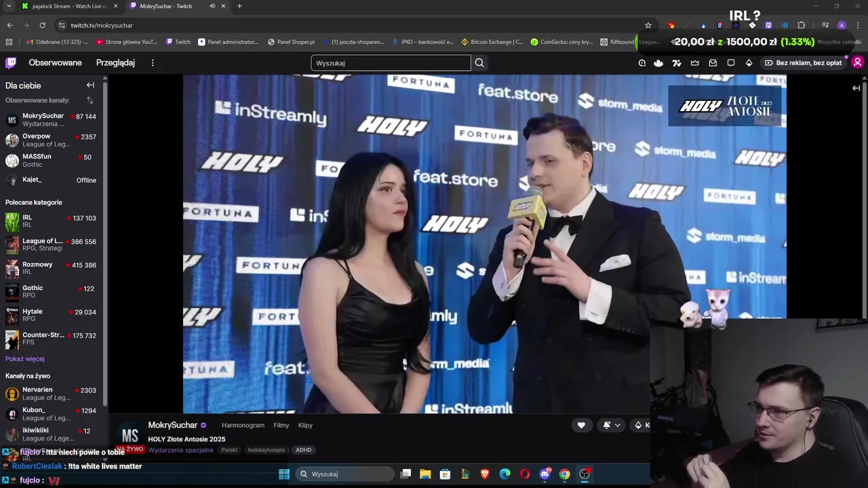Open the Twitch whispers chat bubble icon
868x488 pixels.
click(x=731, y=63)
